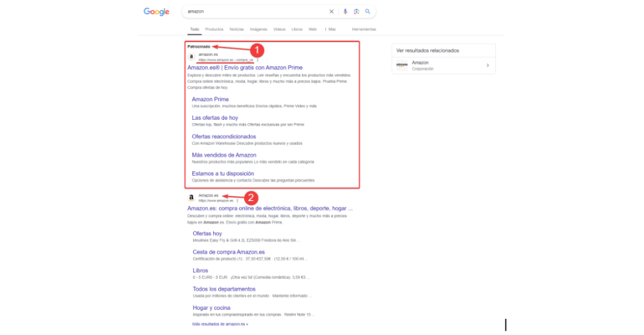Open the Las ofertas de hoy sitelink
Image resolution: width=644 pixels, height=335 pixels.
pyautogui.click(x=215, y=117)
